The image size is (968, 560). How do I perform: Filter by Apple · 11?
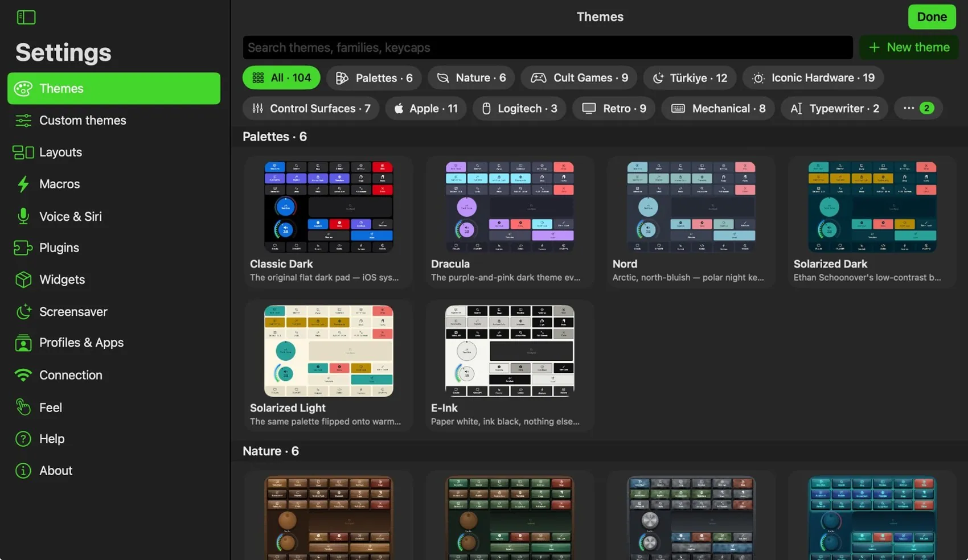(x=425, y=108)
